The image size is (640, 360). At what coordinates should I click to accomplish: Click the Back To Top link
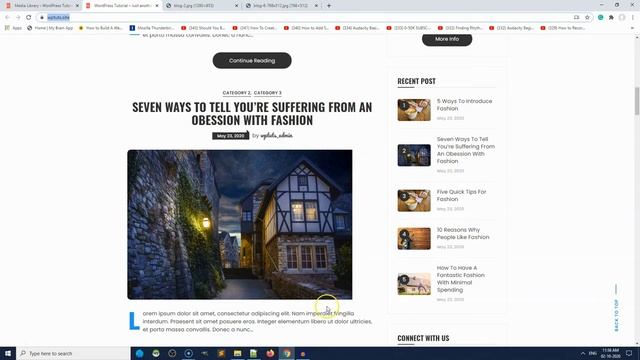click(x=616, y=315)
